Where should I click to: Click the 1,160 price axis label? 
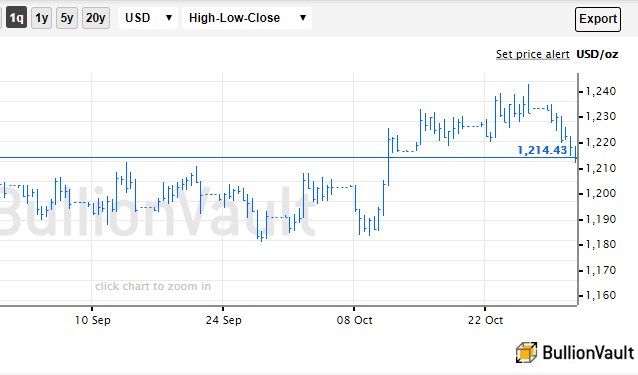pyautogui.click(x=601, y=295)
